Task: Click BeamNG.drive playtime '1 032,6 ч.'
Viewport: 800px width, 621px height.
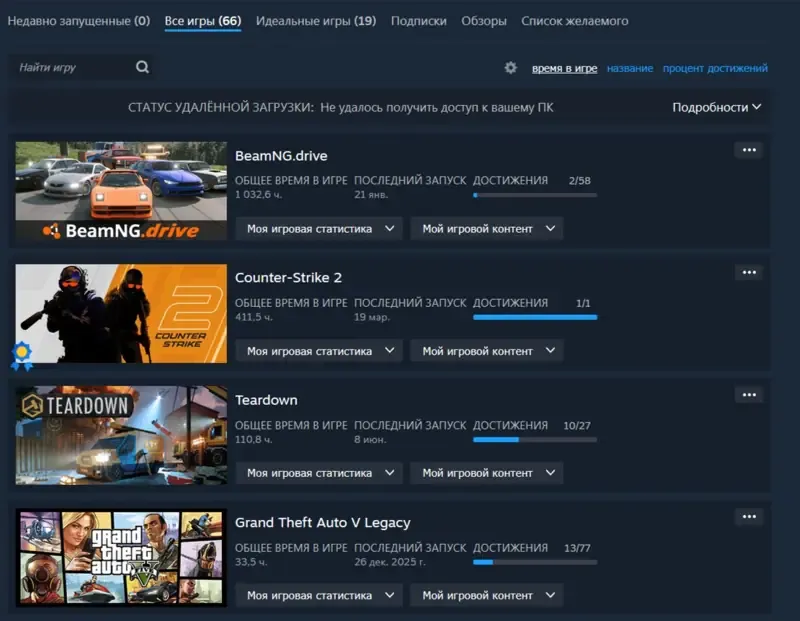Action: pos(258,194)
